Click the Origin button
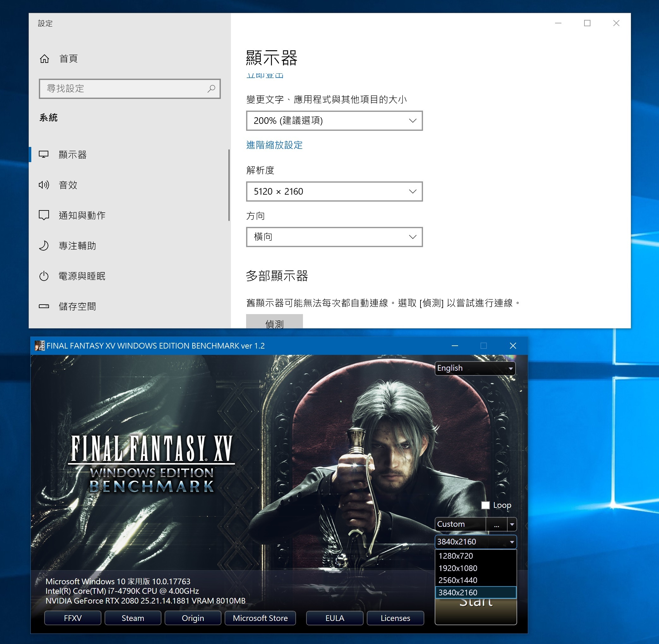659x644 pixels. pyautogui.click(x=193, y=618)
